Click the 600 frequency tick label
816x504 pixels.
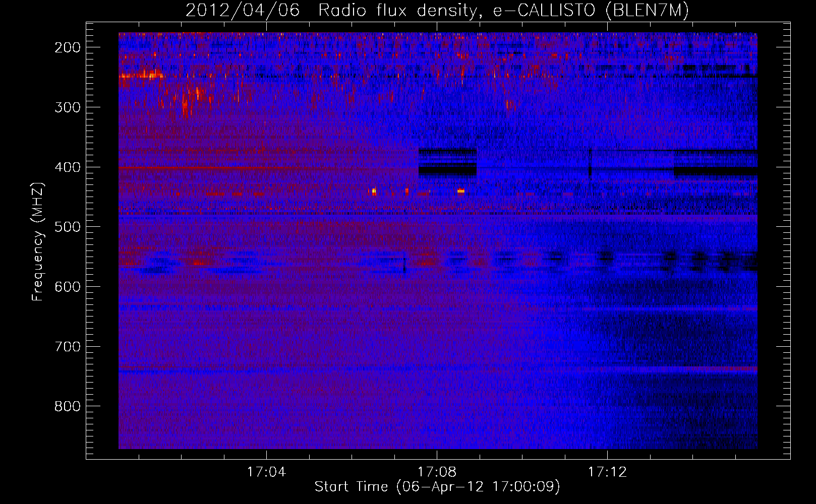pyautogui.click(x=68, y=287)
